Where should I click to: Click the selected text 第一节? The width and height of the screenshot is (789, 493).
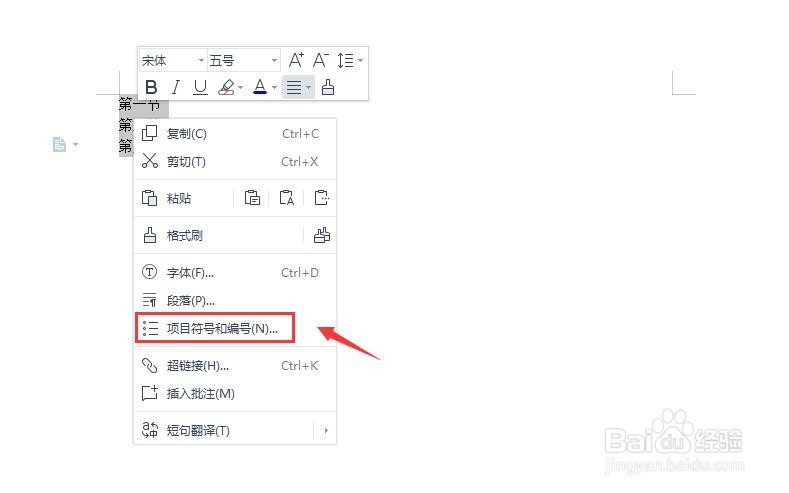[139, 105]
